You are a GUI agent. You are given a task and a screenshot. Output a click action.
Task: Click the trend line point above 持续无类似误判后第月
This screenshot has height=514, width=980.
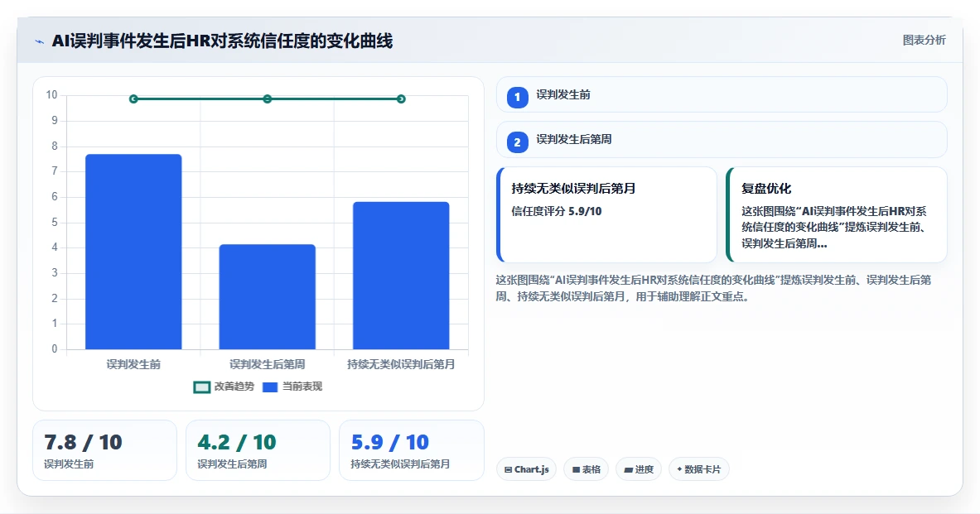pyautogui.click(x=401, y=98)
